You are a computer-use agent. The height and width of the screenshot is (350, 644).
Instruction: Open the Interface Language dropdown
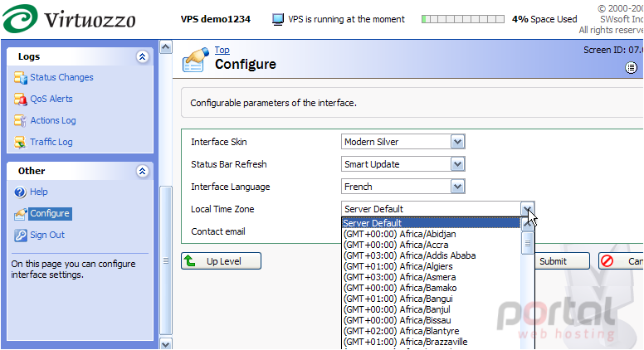(x=457, y=187)
